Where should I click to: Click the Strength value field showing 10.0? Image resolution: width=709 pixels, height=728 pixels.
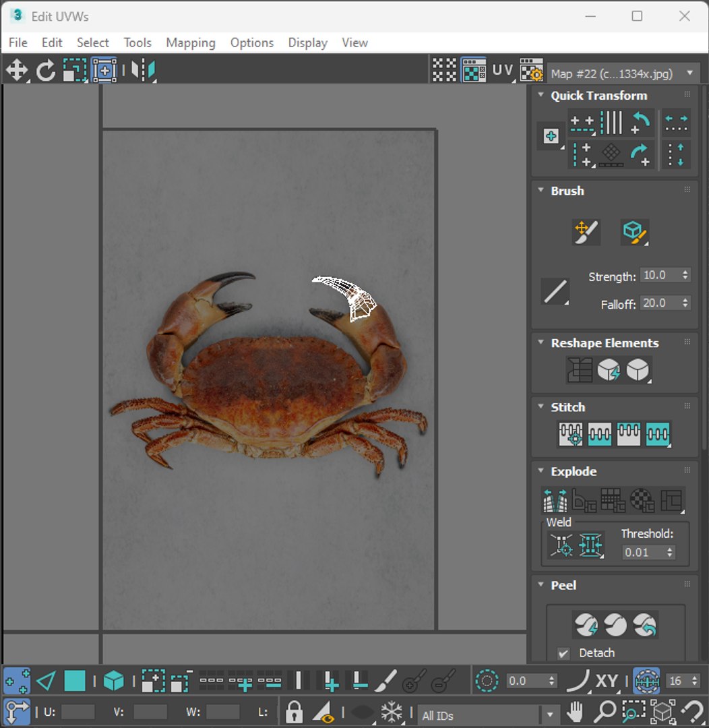point(660,275)
